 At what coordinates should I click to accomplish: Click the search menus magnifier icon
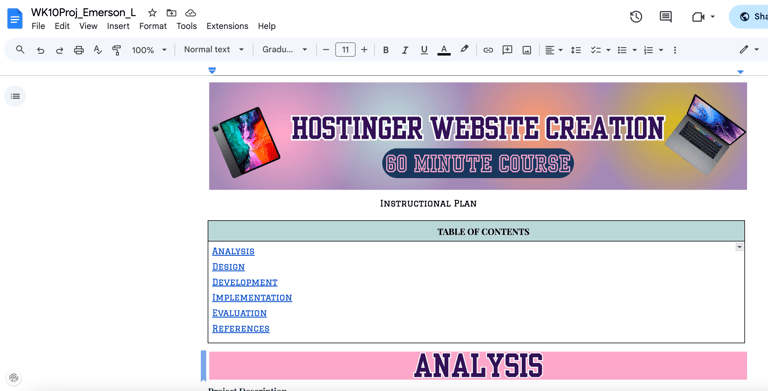pos(20,49)
